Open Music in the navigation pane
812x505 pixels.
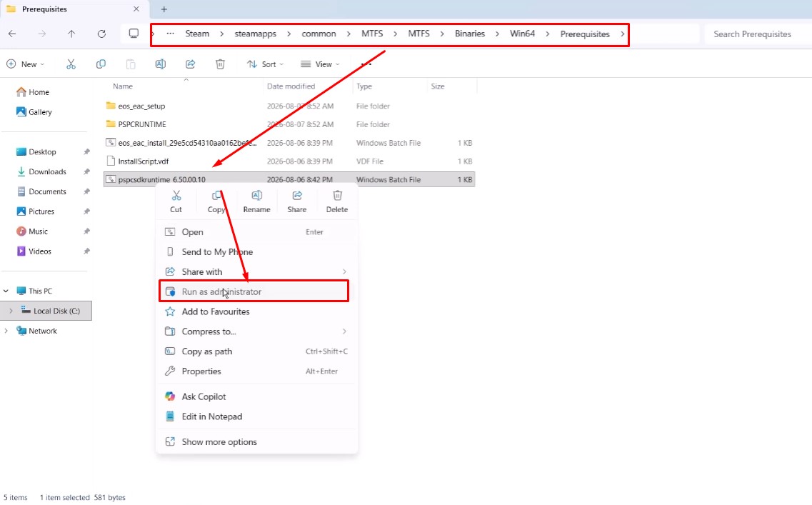(x=31, y=231)
